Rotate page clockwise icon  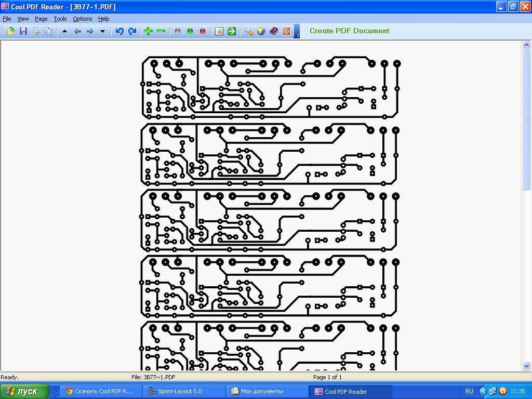(x=132, y=31)
